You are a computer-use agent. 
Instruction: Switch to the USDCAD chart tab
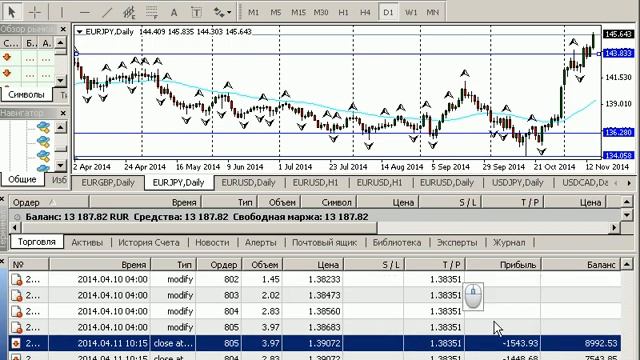pos(584,183)
